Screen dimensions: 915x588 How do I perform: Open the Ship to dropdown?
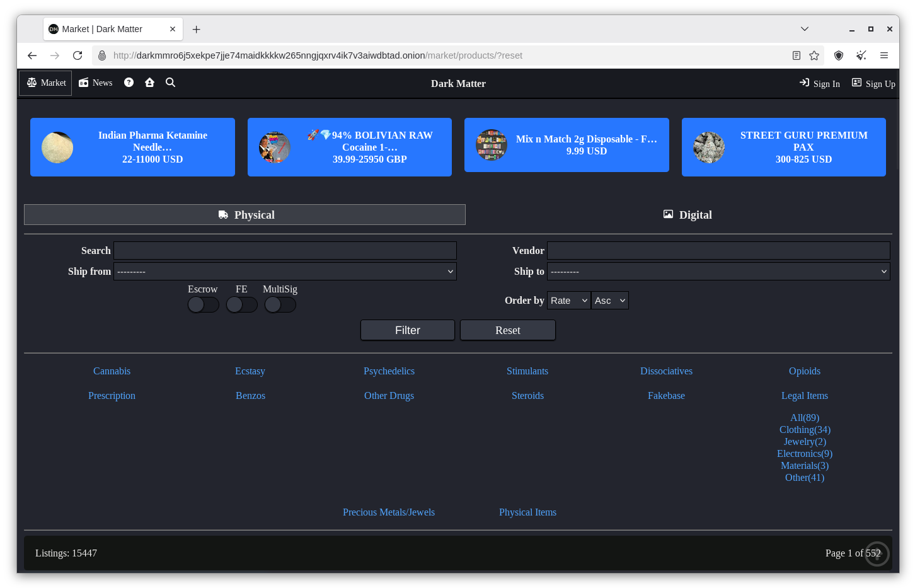[x=718, y=272]
